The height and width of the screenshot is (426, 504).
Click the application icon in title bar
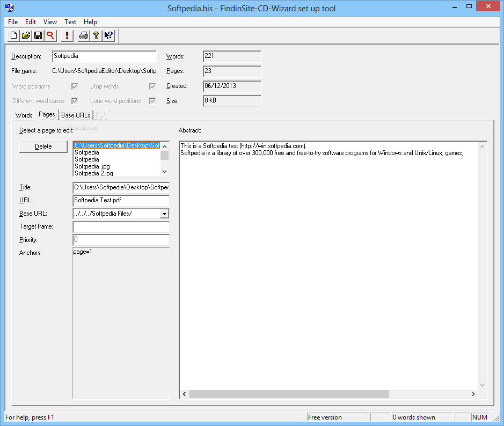pyautogui.click(x=10, y=7)
